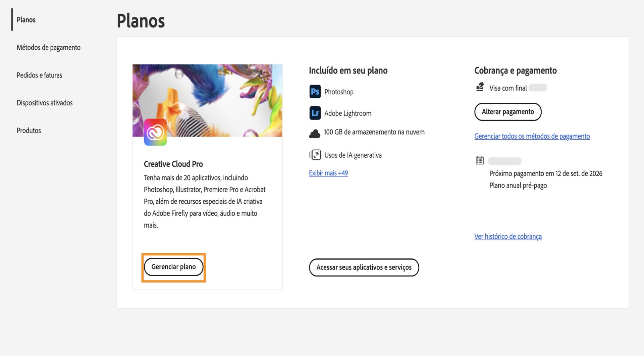Click the Gerenciar plano button
This screenshot has width=644, height=356.
(173, 267)
